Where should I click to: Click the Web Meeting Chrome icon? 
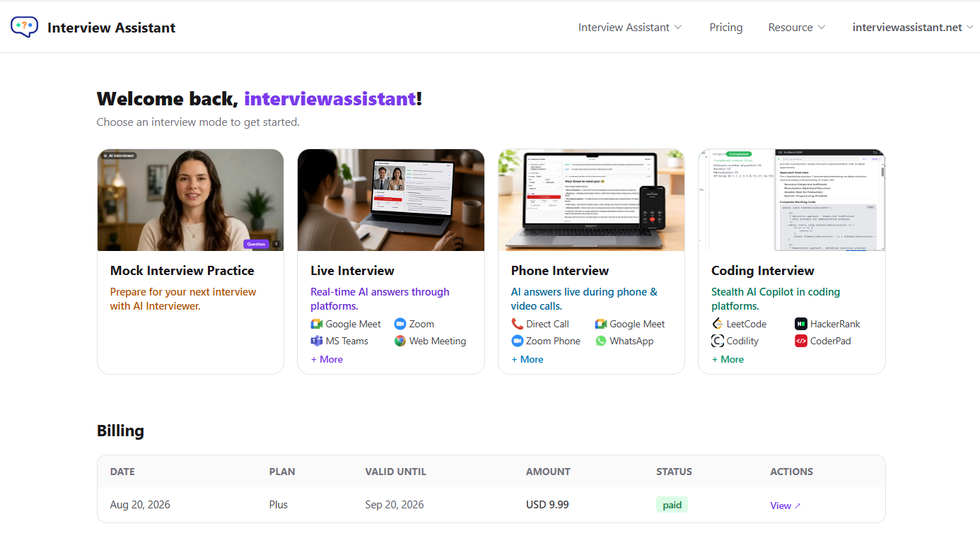(x=400, y=341)
